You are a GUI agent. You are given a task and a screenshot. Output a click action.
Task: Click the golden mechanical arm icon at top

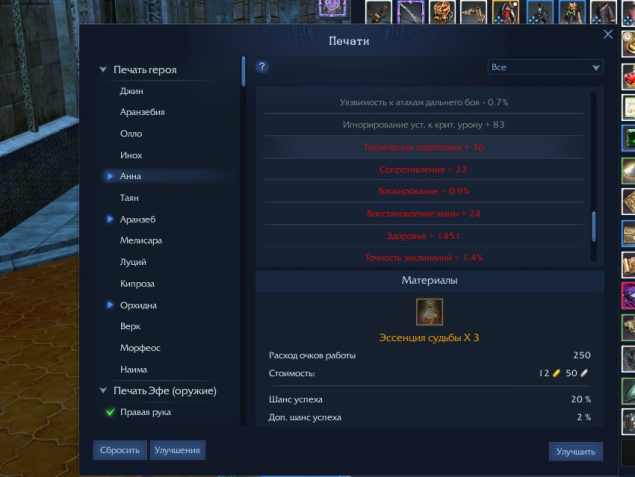473,12
